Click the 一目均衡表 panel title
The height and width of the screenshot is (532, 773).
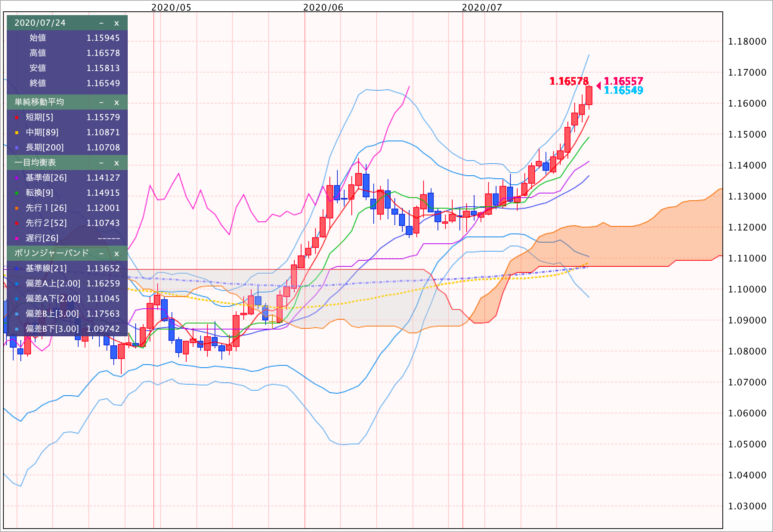(x=35, y=162)
